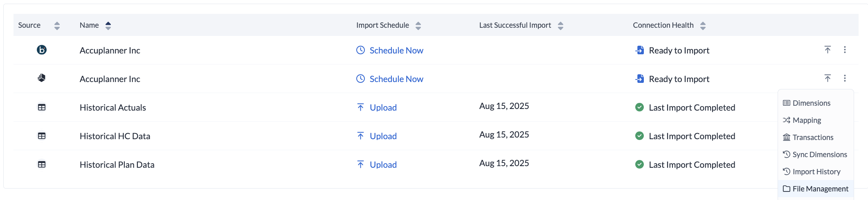Viewport: 868px width, 200px height.
Task: Open the three-dot menu for first Accuplanner row
Action: [x=845, y=50]
